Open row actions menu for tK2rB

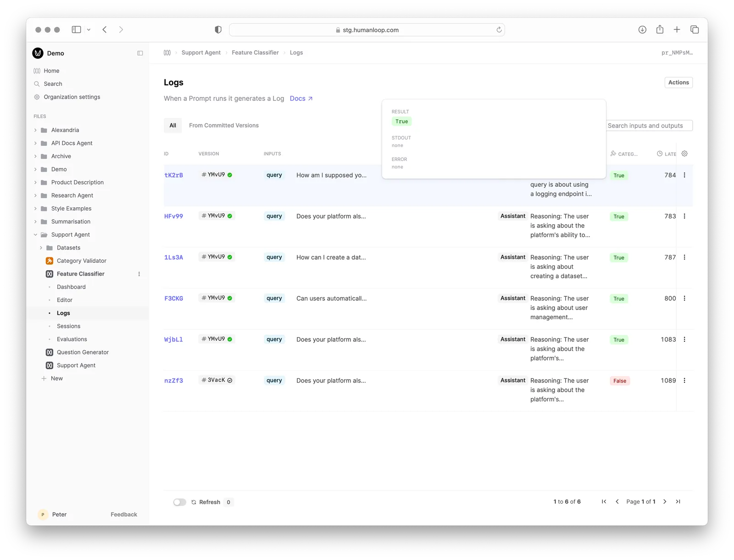[684, 175]
